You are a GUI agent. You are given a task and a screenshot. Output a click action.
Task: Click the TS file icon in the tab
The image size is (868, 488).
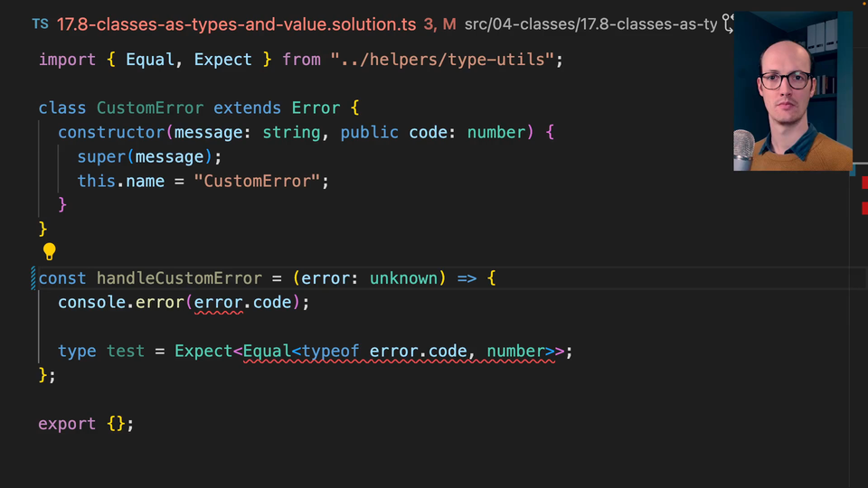(40, 24)
